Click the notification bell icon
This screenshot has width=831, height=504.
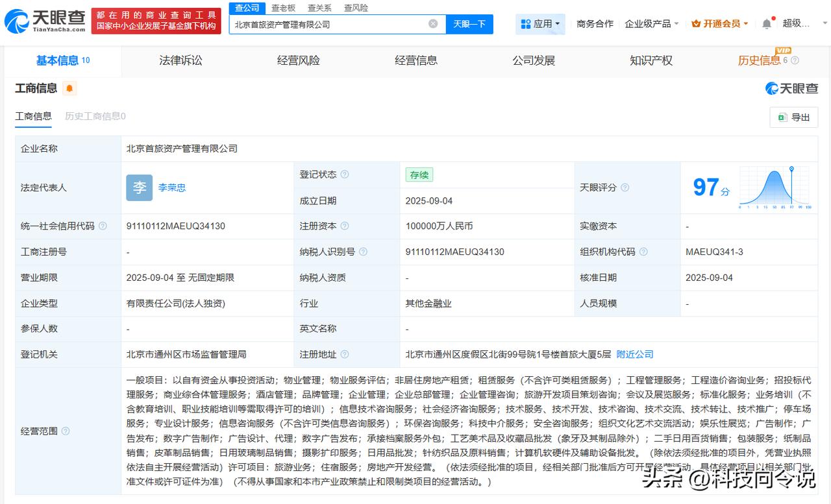coord(767,23)
